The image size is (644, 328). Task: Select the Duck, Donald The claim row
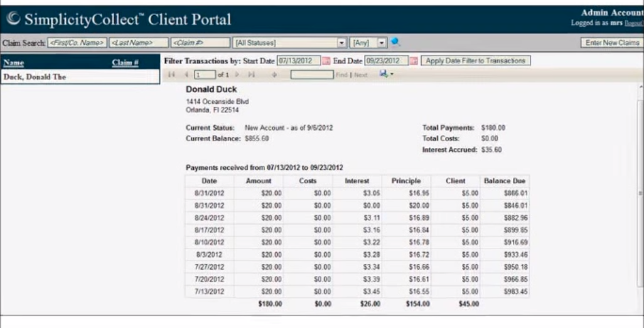80,77
